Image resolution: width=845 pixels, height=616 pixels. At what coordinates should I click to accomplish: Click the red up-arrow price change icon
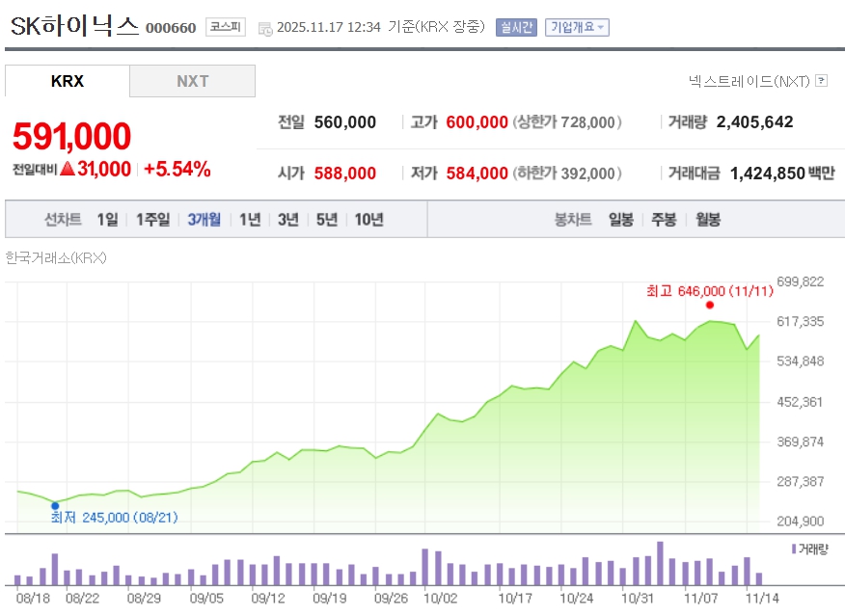[68, 170]
